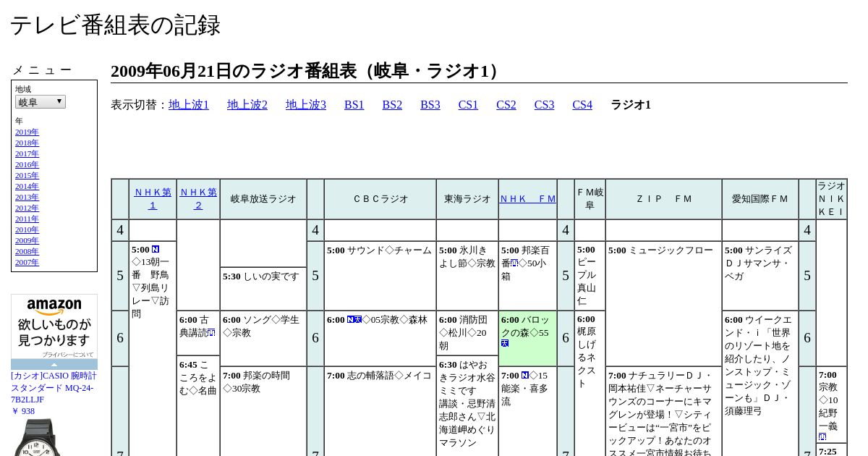The height and width of the screenshot is (456, 868).
Task: Click the news N icon in 5:00 13朝一番
Action: [156, 249]
